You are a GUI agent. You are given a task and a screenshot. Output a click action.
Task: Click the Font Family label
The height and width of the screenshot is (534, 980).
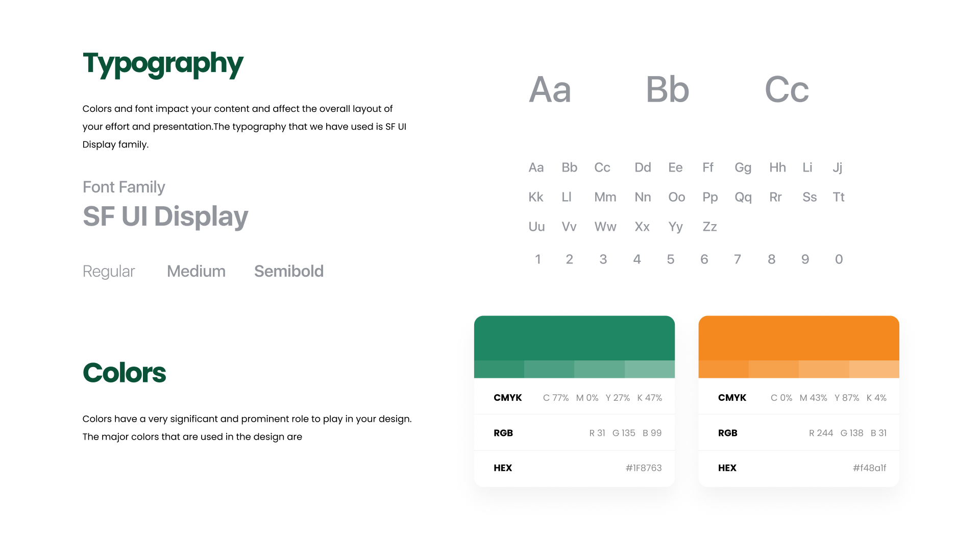[124, 187]
